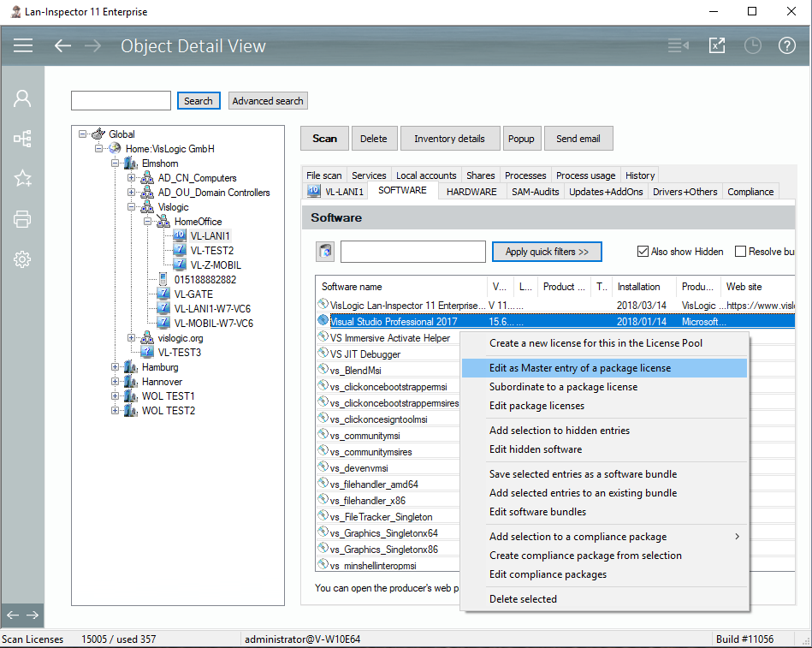The image size is (812, 648).
Task: Click the printer icon in sidebar
Action: click(22, 219)
